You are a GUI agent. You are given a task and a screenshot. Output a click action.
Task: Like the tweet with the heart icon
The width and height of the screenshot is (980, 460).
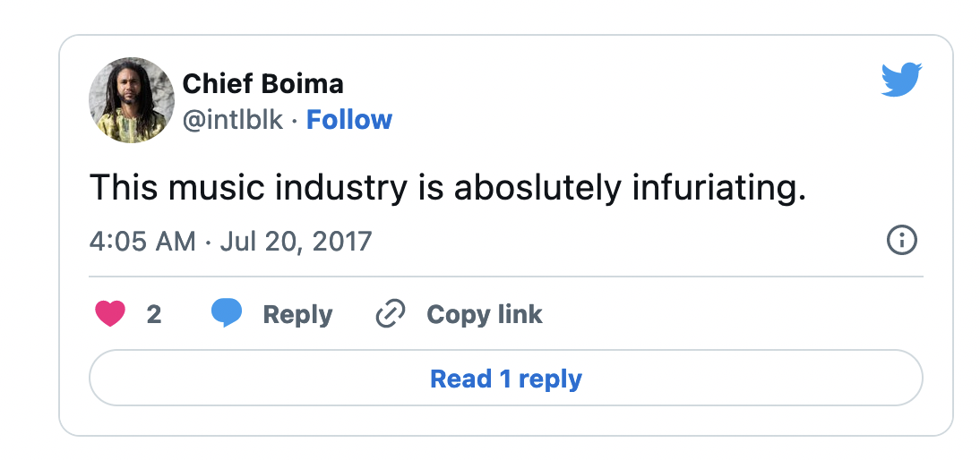[x=109, y=314]
